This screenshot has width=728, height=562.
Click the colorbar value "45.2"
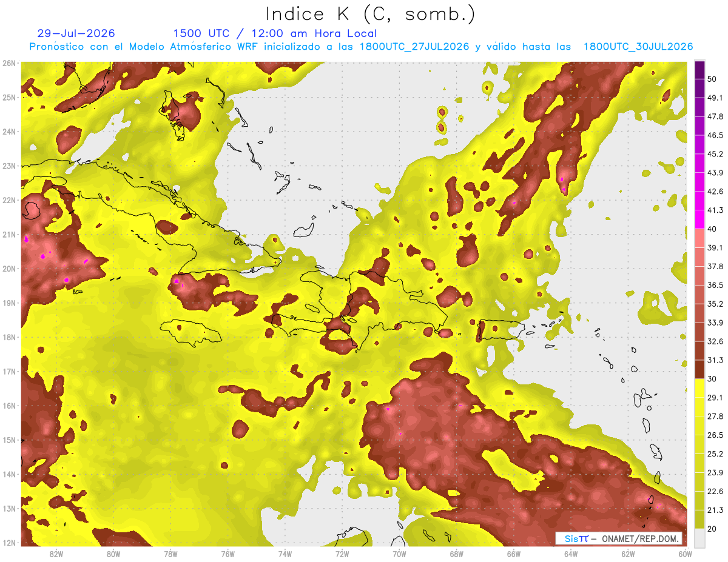pos(715,154)
